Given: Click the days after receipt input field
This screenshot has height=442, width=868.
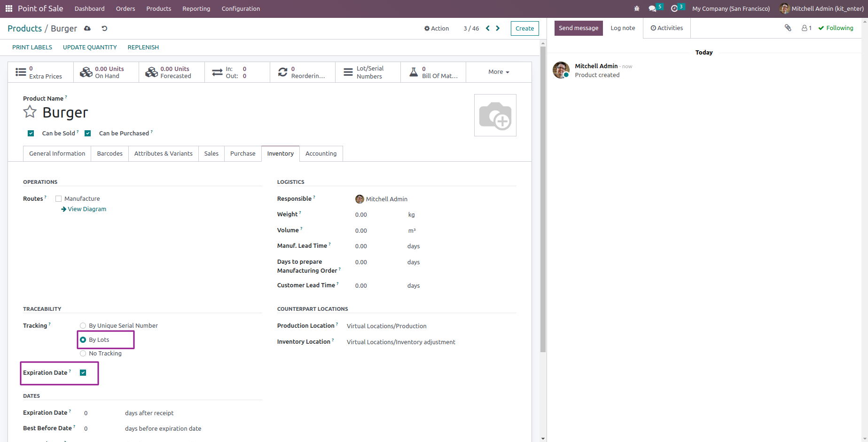Looking at the screenshot, I should tap(99, 413).
